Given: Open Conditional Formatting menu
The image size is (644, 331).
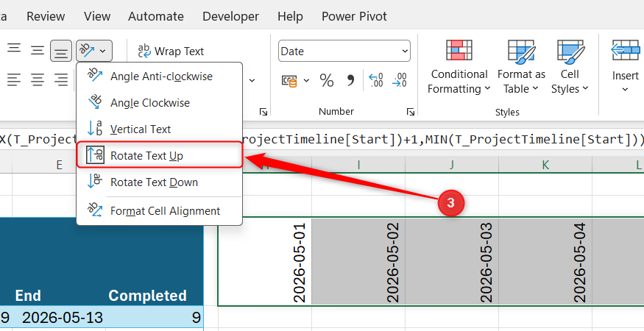Looking at the screenshot, I should 459,68.
